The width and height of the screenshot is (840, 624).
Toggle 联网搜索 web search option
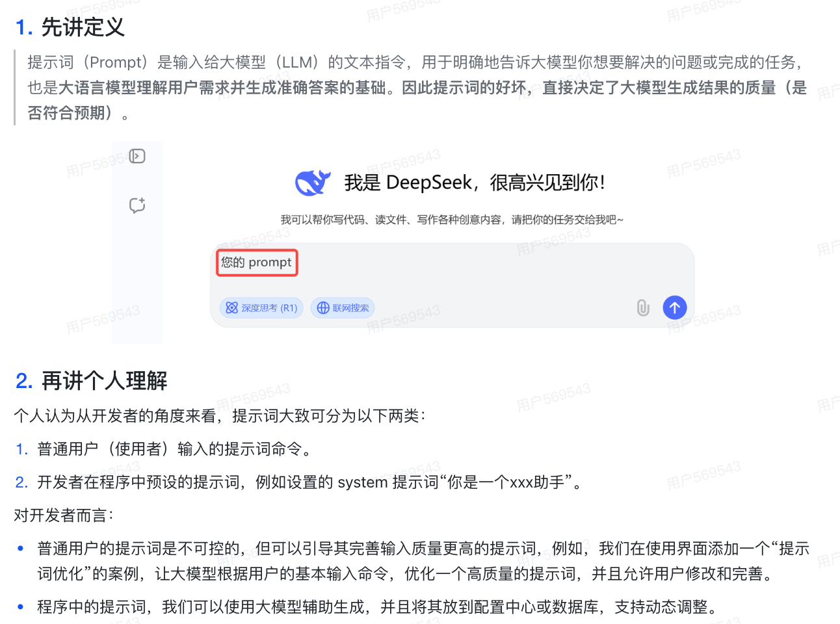click(343, 308)
